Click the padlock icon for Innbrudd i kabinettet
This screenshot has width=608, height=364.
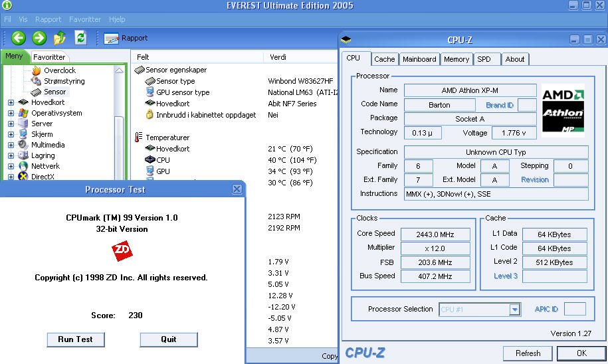(150, 114)
